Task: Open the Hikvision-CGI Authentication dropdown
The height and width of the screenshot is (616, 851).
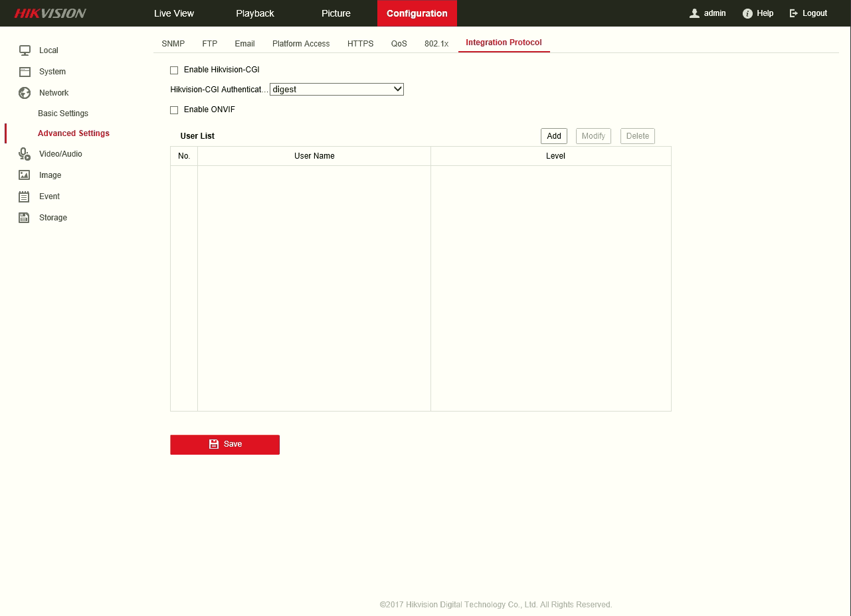Action: tap(337, 89)
